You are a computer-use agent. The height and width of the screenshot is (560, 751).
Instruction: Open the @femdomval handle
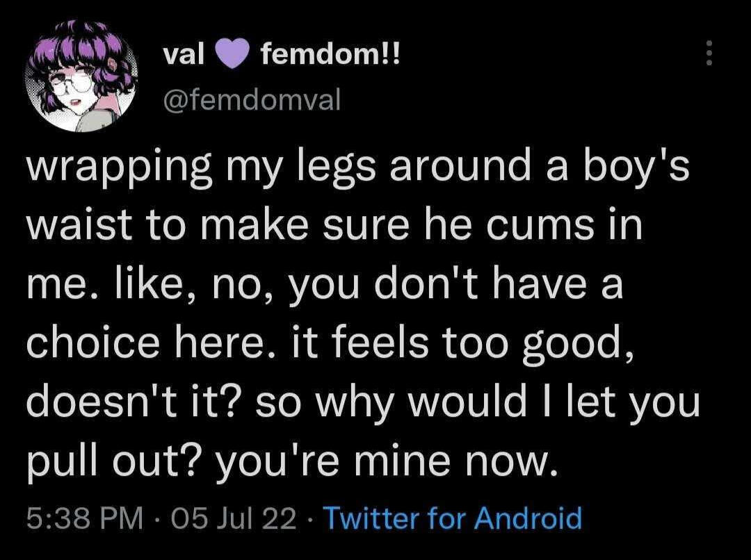pos(252,99)
